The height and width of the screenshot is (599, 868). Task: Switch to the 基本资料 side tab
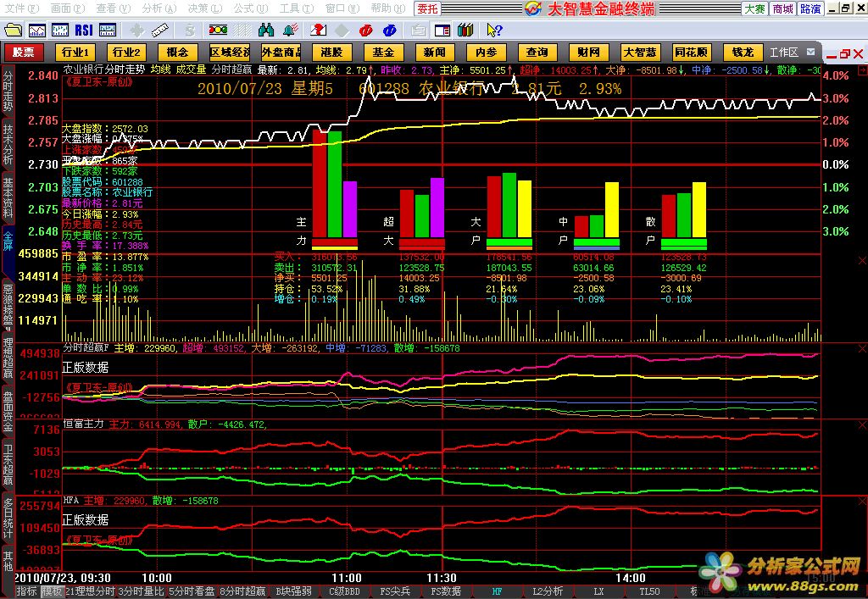click(8, 197)
